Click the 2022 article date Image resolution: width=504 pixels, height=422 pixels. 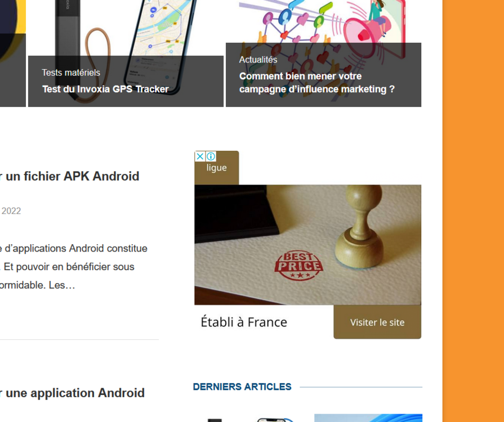(11, 211)
